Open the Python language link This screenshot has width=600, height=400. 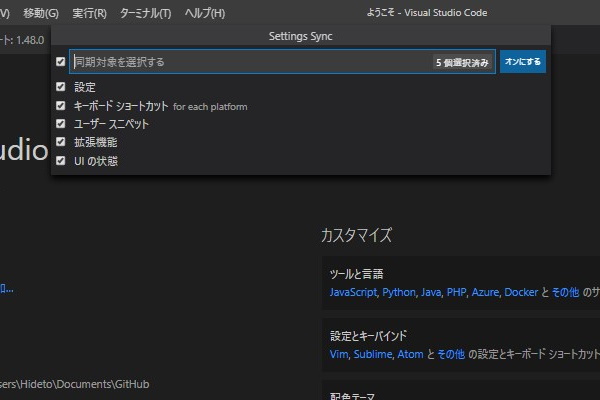(x=399, y=292)
